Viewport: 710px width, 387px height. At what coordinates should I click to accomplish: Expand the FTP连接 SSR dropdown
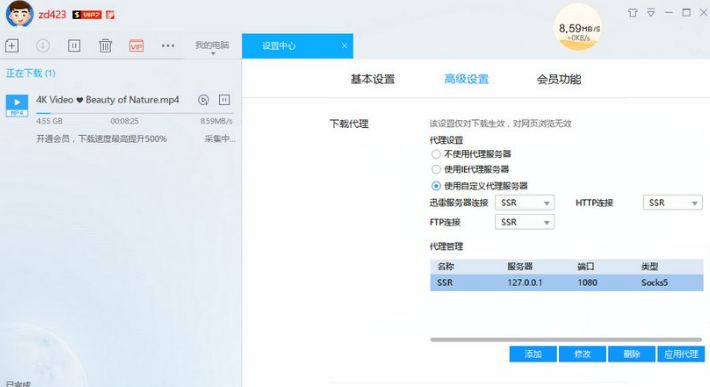525,222
